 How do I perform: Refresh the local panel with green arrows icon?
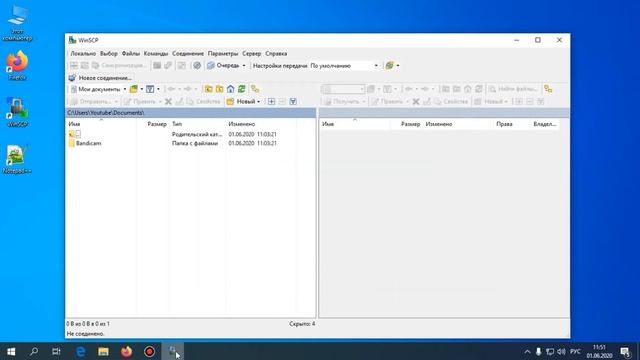point(242,89)
